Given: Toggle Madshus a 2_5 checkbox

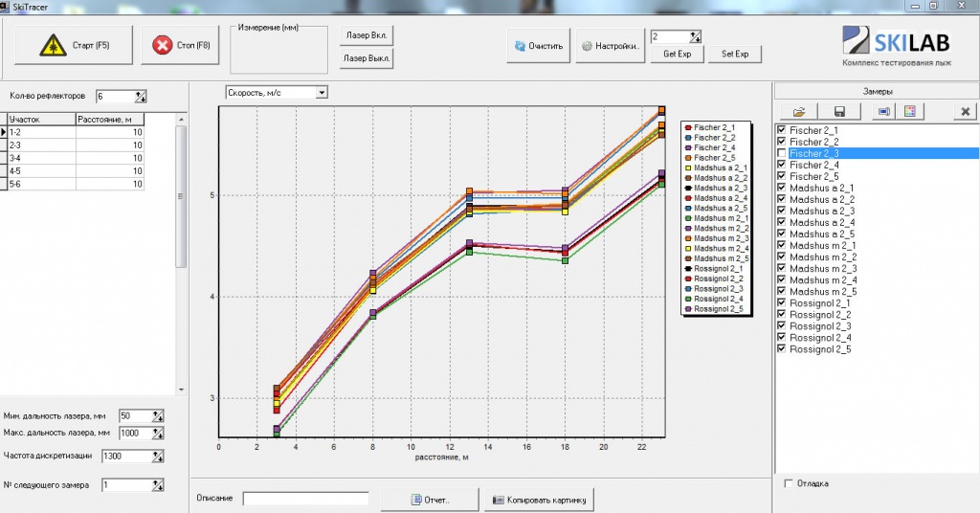Looking at the screenshot, I should (x=781, y=234).
